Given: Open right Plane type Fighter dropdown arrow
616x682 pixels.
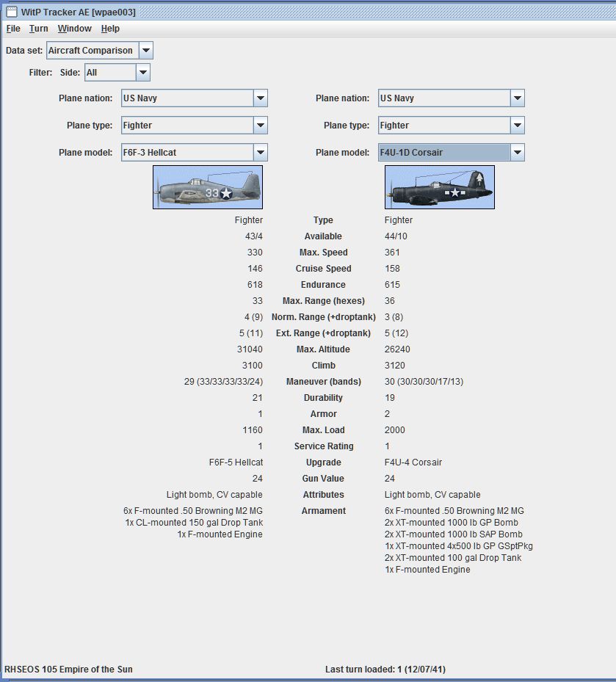Looking at the screenshot, I should coord(517,126).
